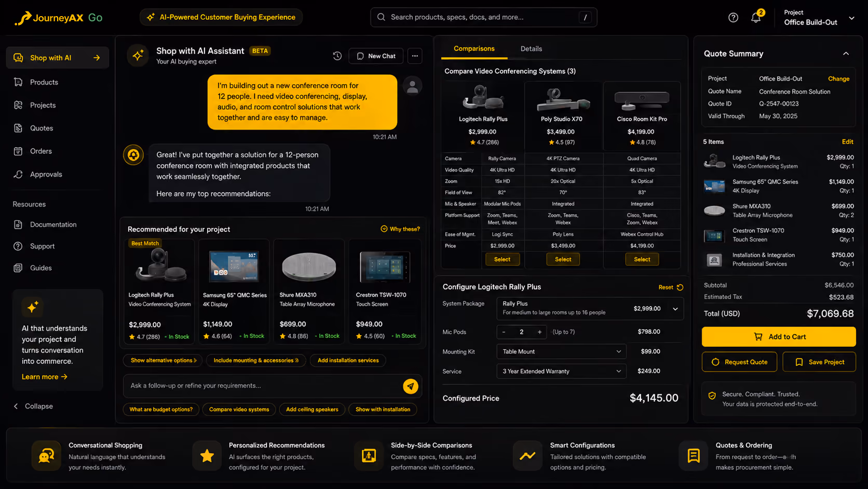Click Request Quote button
868x489 pixels.
(x=739, y=362)
